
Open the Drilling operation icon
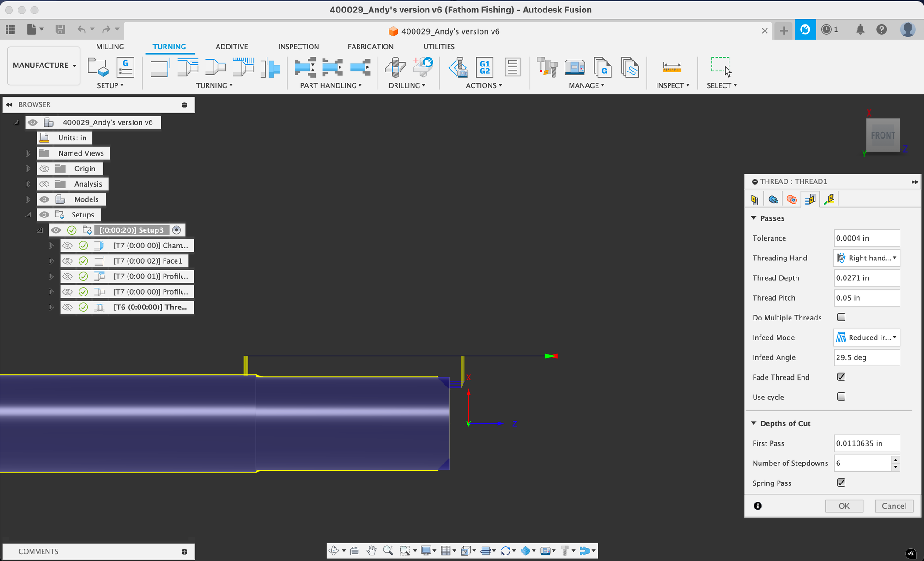point(395,67)
